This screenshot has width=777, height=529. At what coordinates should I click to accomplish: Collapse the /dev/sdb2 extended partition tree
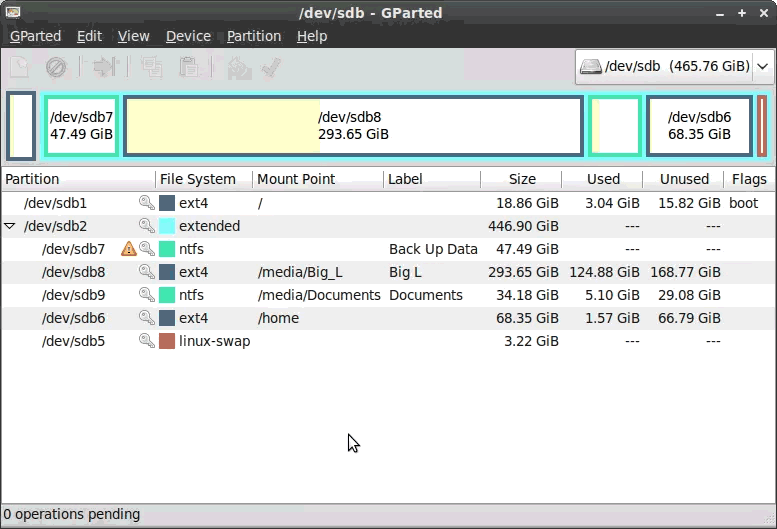pos(10,226)
